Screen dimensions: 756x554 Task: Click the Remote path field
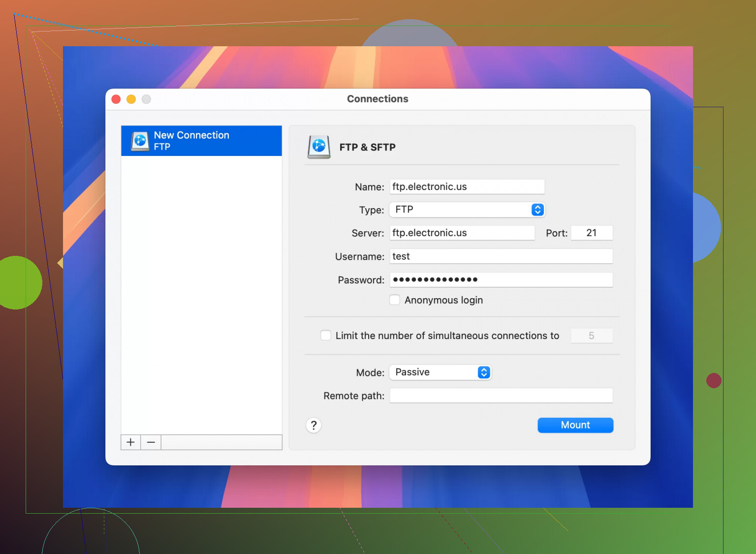501,396
